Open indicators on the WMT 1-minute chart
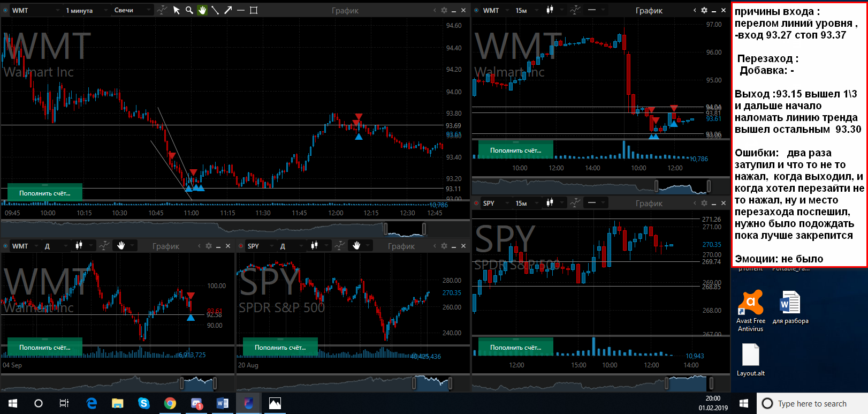The image size is (868, 414). (x=162, y=10)
